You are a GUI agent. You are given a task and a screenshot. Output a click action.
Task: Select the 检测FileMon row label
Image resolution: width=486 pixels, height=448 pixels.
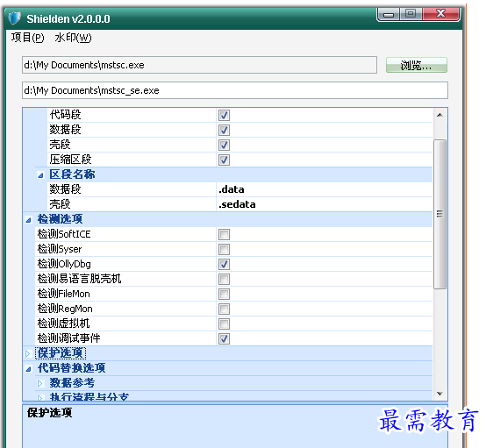click(64, 294)
